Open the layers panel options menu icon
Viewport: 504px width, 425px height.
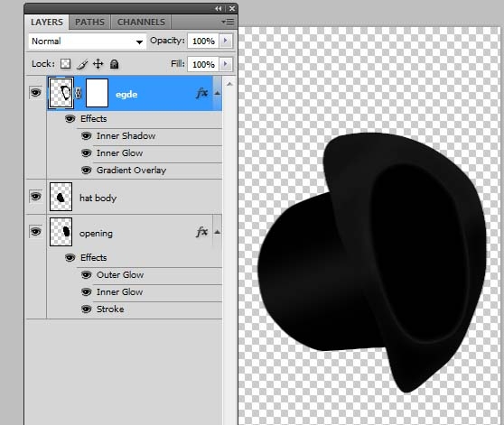point(228,23)
